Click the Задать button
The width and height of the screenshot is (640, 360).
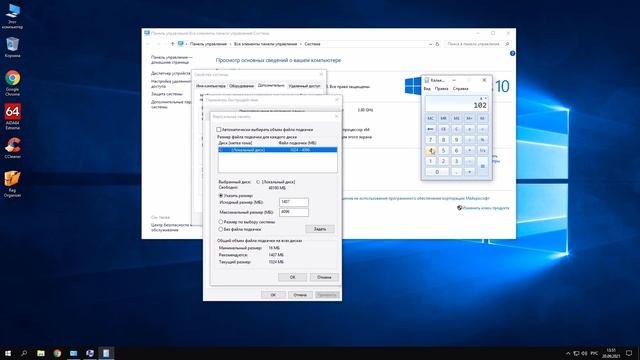coord(320,229)
